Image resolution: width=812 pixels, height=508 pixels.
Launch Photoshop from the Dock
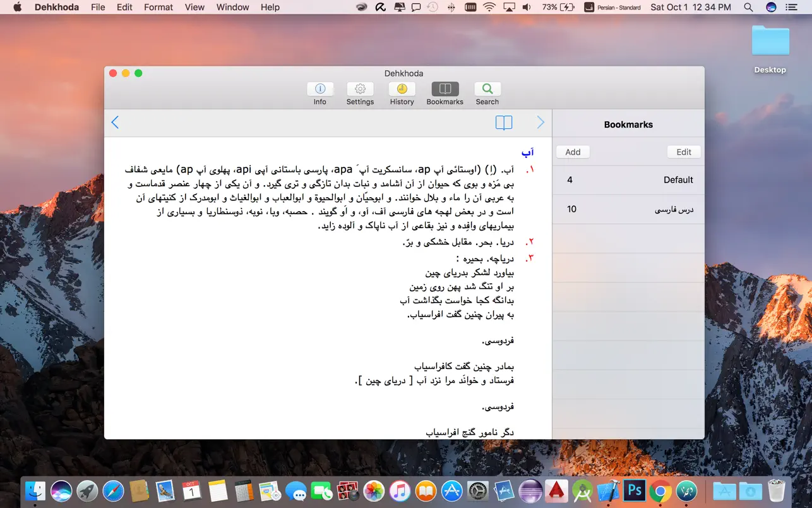[633, 490]
